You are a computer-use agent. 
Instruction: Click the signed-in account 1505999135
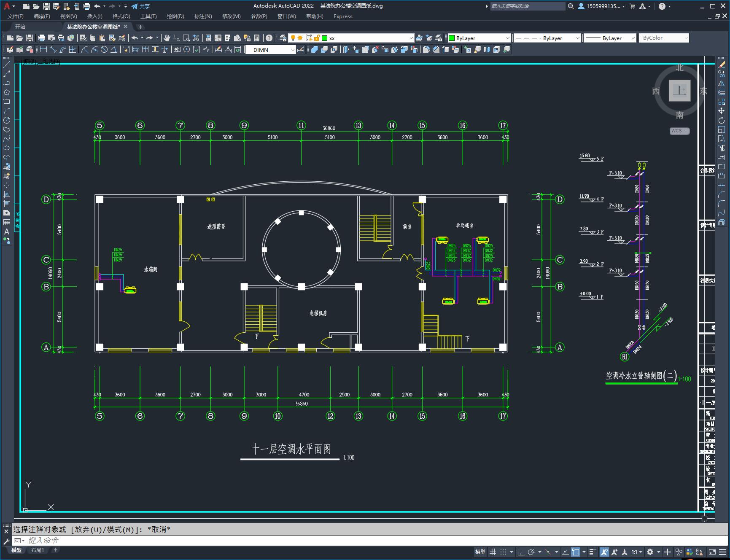click(601, 6)
